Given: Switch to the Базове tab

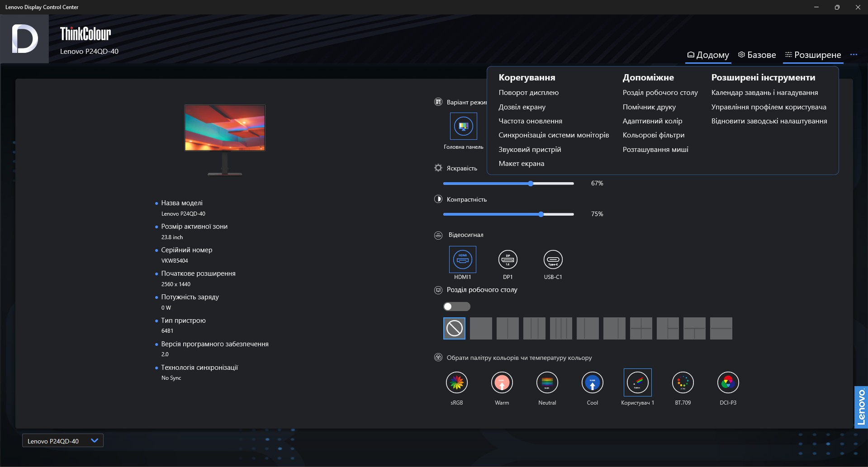Looking at the screenshot, I should click(x=757, y=55).
